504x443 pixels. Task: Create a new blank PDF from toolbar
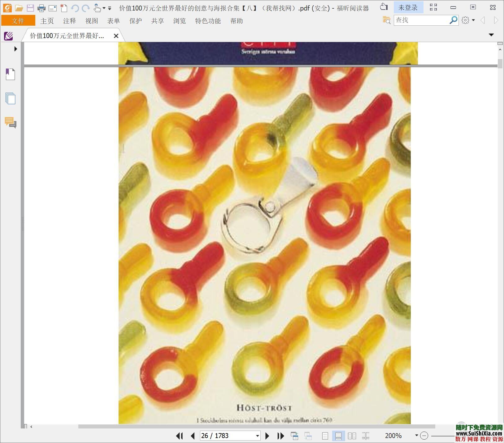point(64,8)
